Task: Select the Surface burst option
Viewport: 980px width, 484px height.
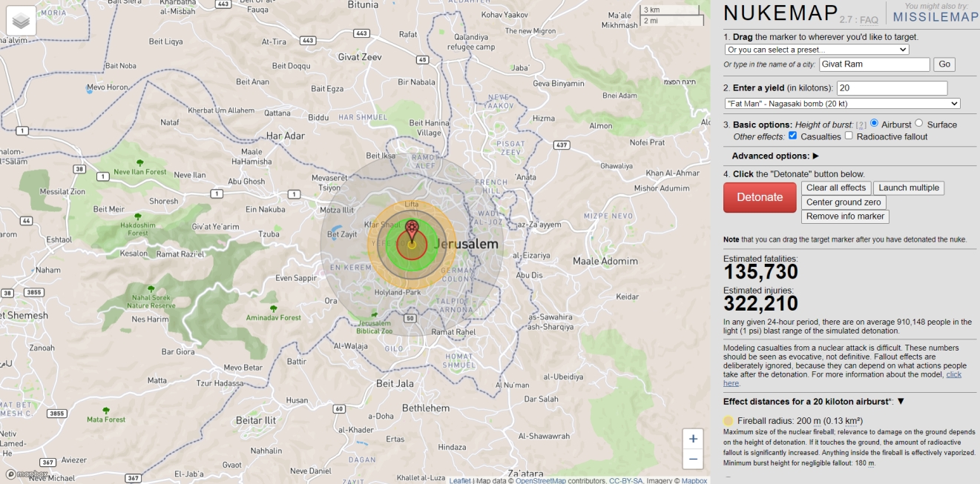Action: (x=919, y=123)
